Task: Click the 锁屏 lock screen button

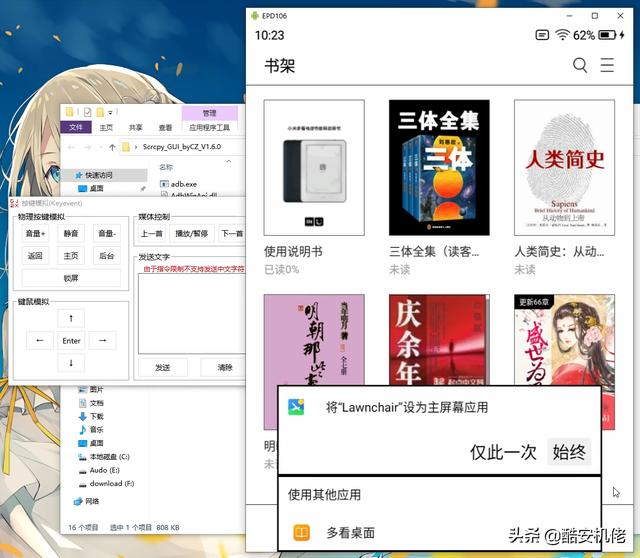Action: pyautogui.click(x=71, y=278)
